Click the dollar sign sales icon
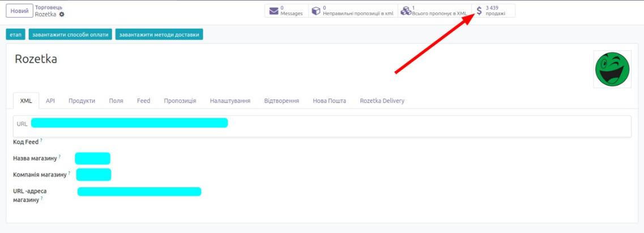Viewport: 644px width, 233px height. pyautogui.click(x=479, y=11)
